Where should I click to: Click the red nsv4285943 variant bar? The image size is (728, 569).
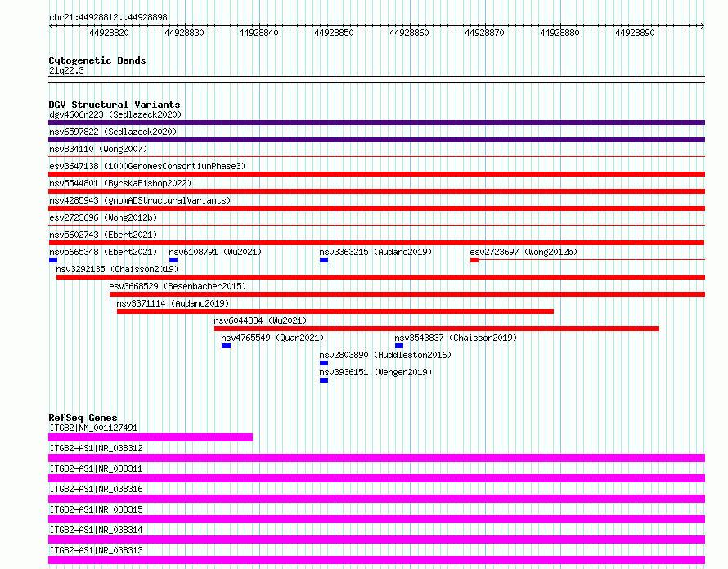point(376,208)
